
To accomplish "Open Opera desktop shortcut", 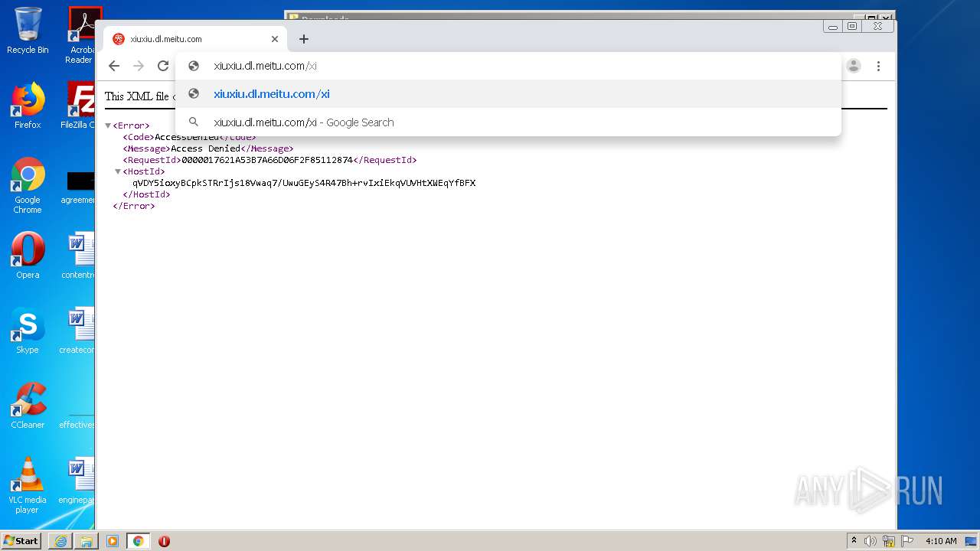I will [28, 255].
